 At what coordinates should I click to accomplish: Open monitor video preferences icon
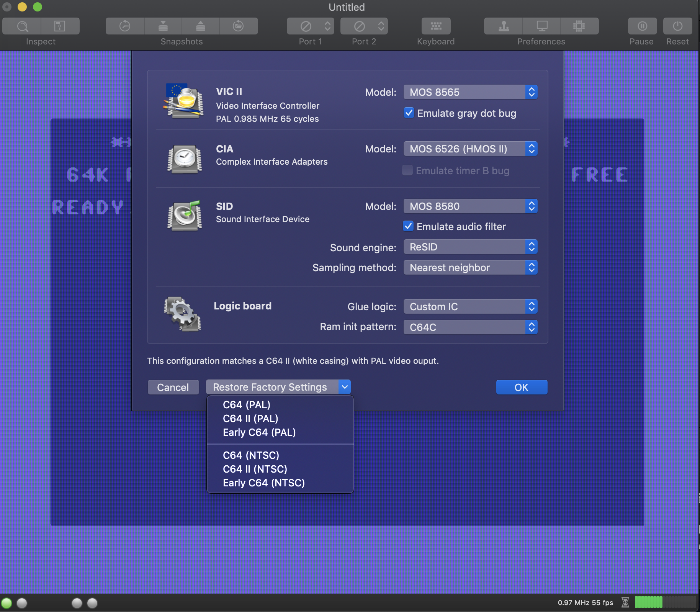coord(541,26)
